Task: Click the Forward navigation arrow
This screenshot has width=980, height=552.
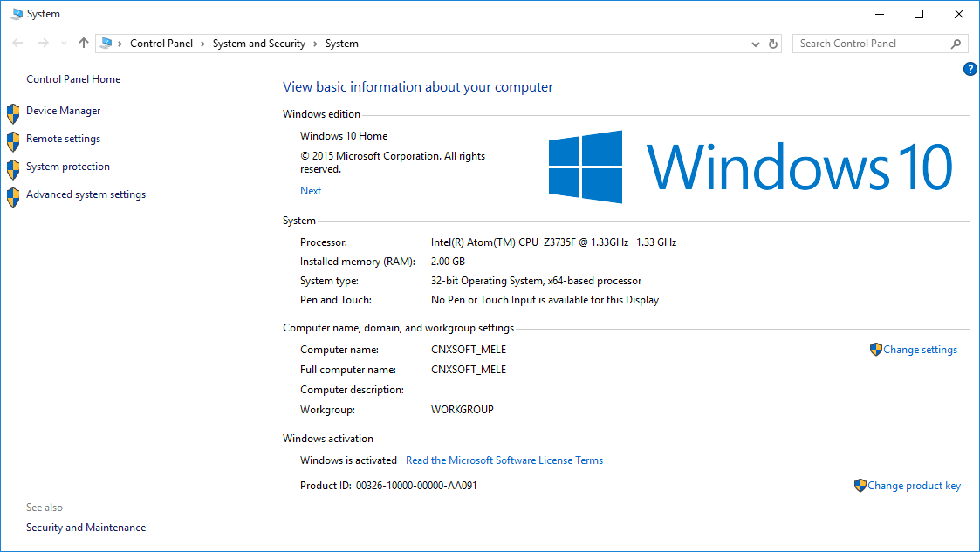Action: tap(43, 43)
